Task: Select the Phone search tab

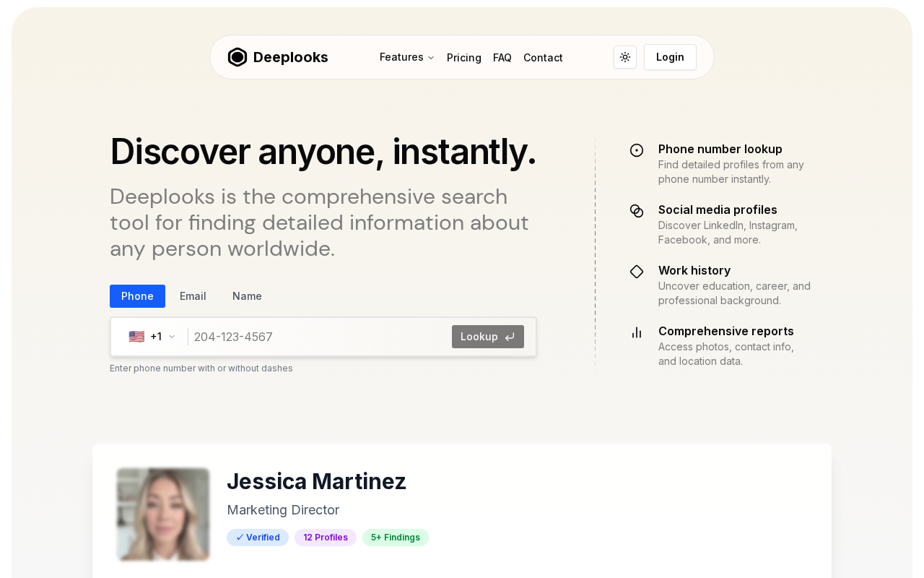Action: coord(137,296)
